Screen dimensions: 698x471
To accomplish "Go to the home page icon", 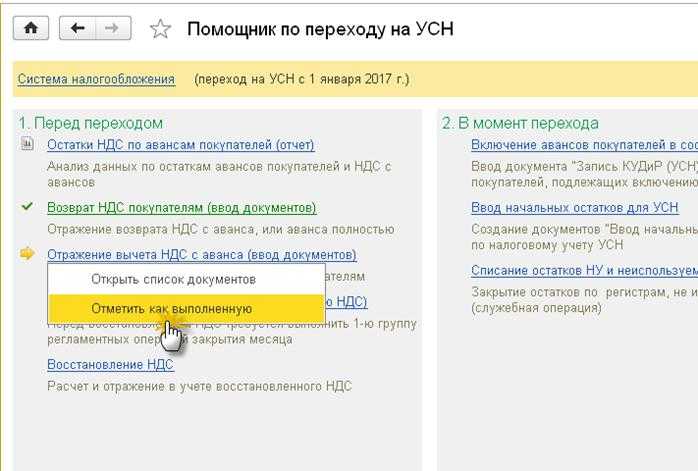I will [x=31, y=28].
